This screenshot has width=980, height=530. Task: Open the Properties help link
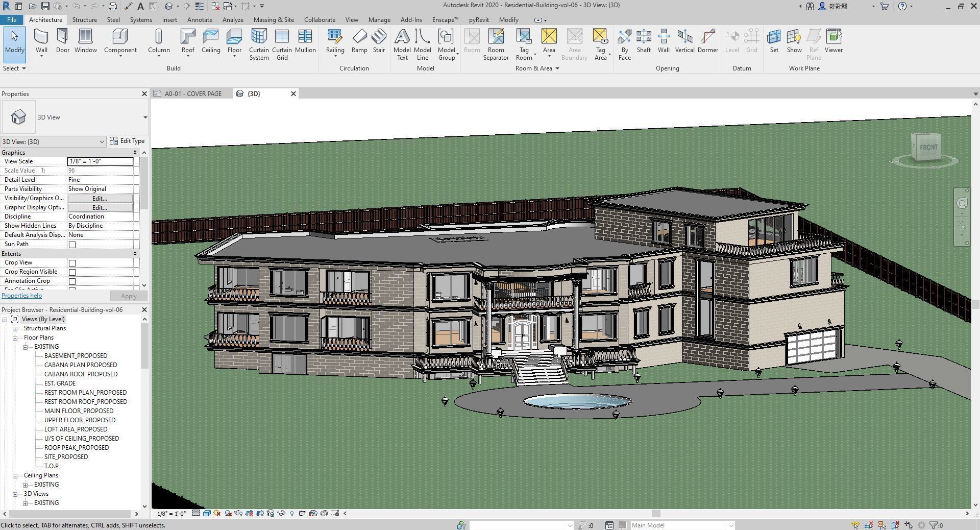21,296
